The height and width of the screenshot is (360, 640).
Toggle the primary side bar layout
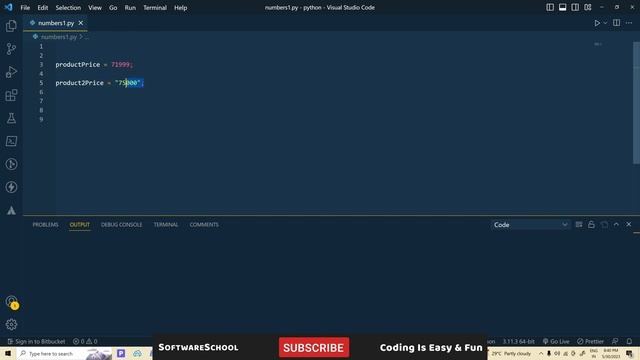click(550, 7)
